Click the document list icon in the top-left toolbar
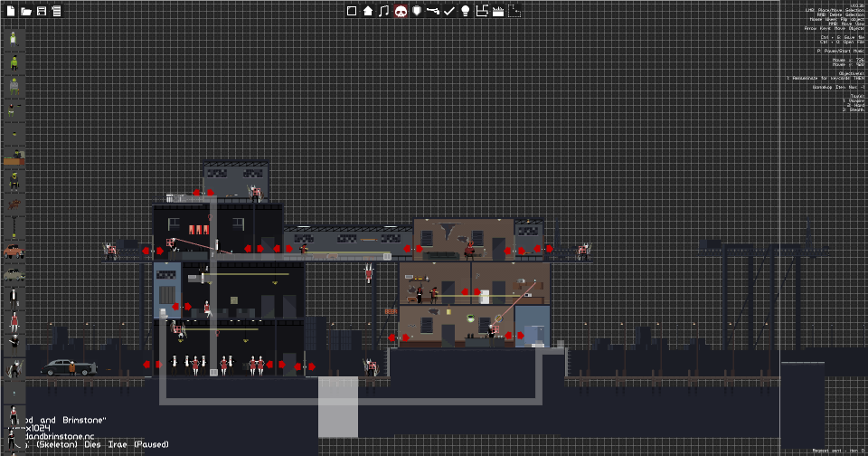This screenshot has width=868, height=456. [x=56, y=11]
